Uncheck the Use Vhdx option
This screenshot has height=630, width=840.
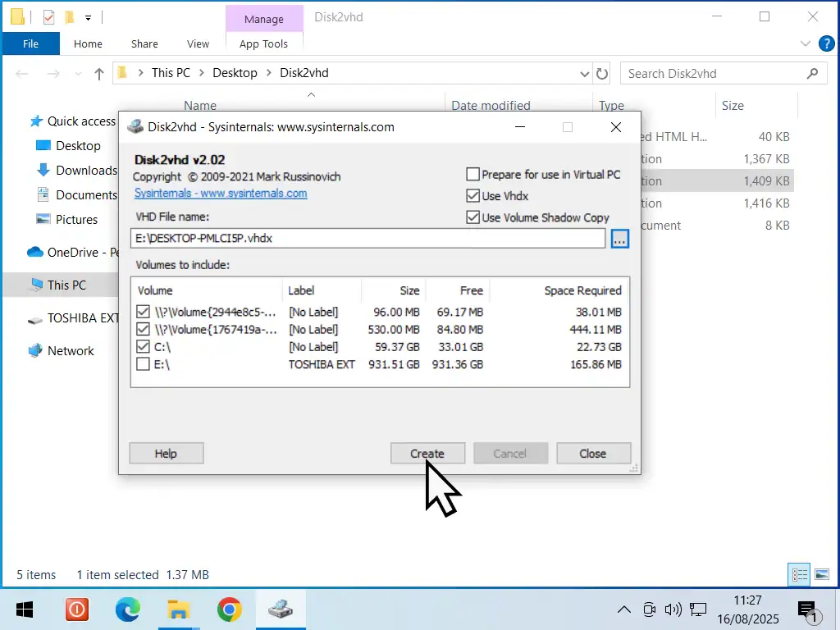pyautogui.click(x=472, y=196)
